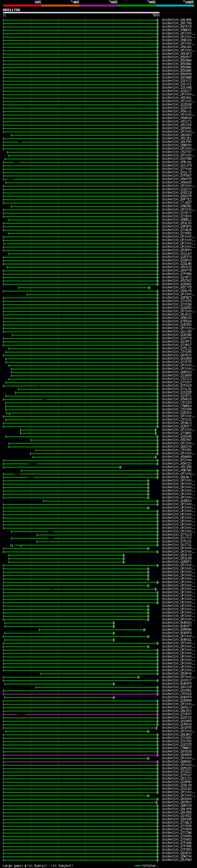
Task: Select hit UniRef100_A5CAF3
Action: pos(177,54)
